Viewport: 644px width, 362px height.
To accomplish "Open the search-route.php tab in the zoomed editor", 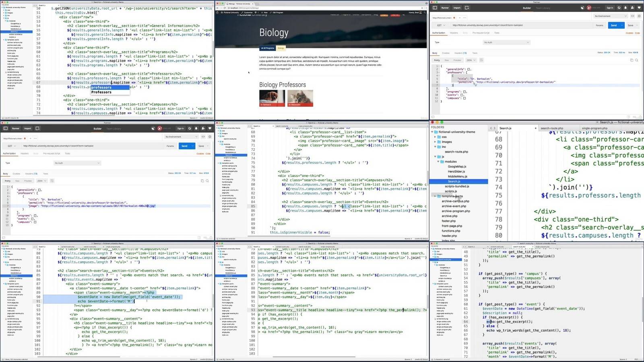I will pos(551,128).
